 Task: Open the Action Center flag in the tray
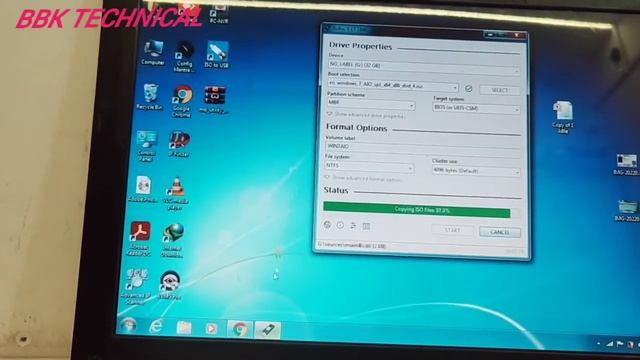point(620,344)
